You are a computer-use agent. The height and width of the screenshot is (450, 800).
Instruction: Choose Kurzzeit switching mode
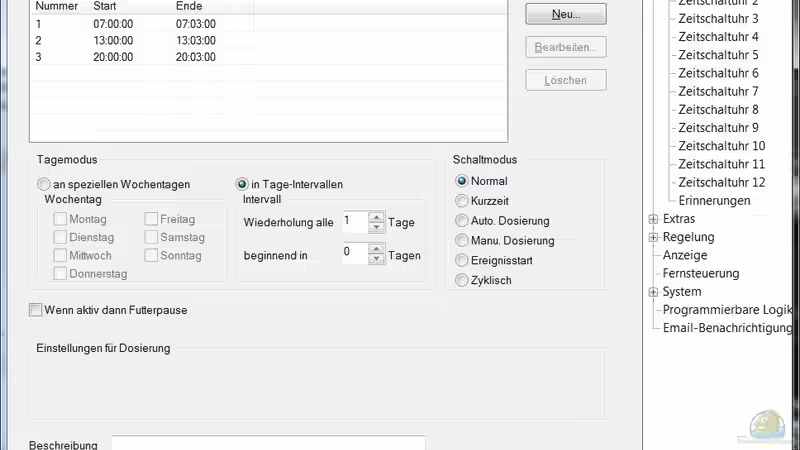point(462,201)
